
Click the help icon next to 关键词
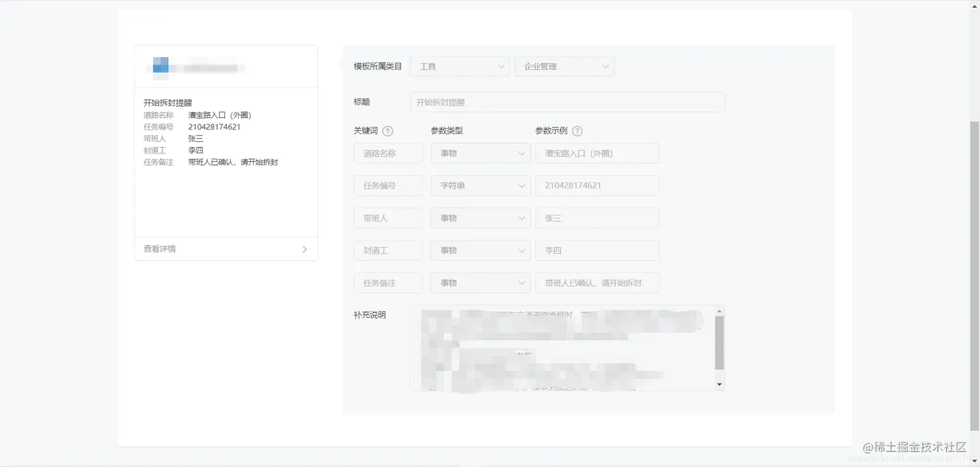pyautogui.click(x=388, y=130)
